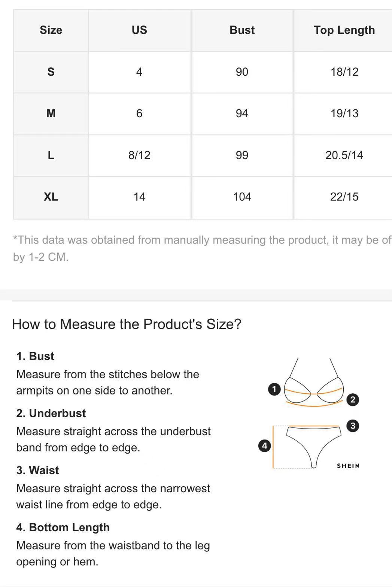This screenshot has height=587, width=392.
Task: Click the 8/12 US size cell
Action: point(139,155)
